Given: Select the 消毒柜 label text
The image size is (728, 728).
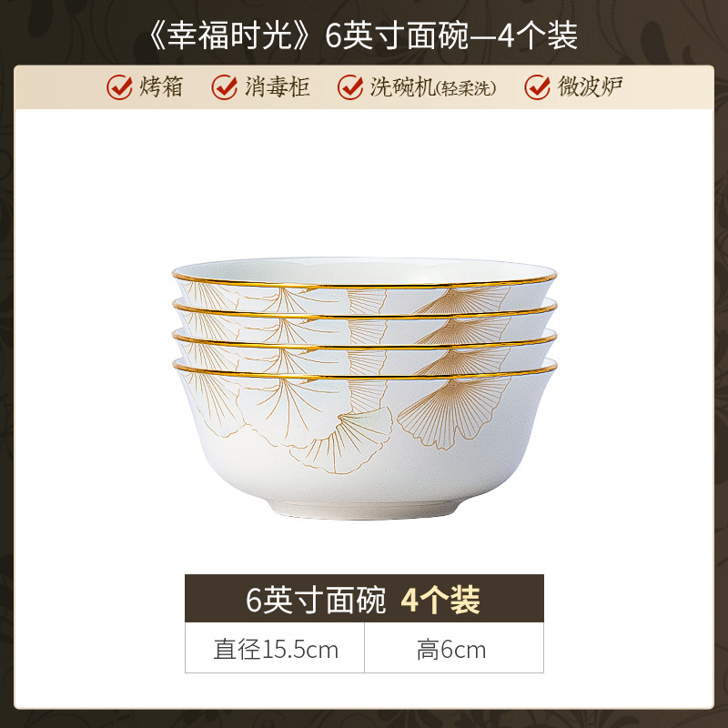Looking at the screenshot, I should tap(278, 86).
